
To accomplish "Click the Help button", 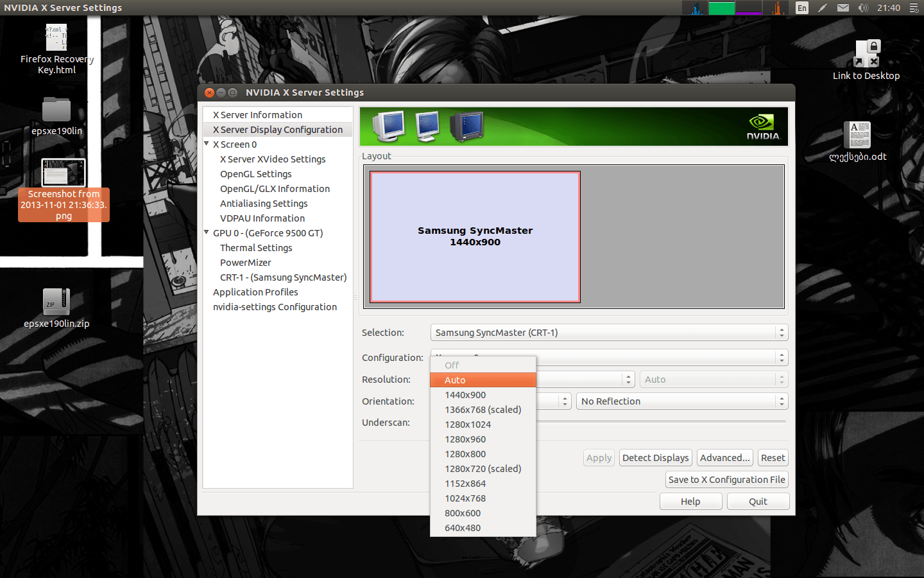I will click(x=690, y=502).
